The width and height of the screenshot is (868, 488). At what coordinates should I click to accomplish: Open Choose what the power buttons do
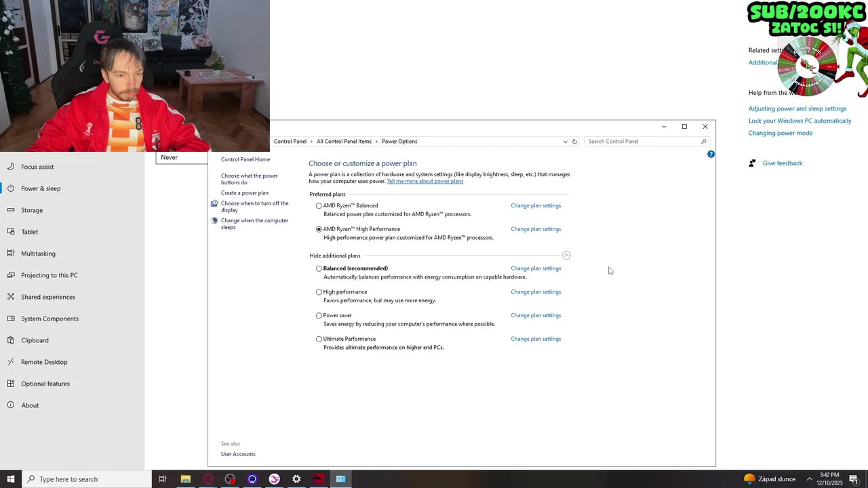[250, 179]
